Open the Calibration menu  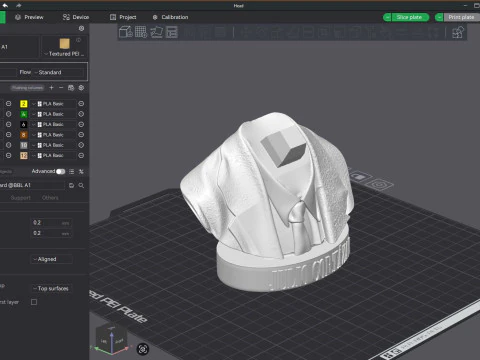(x=170, y=17)
